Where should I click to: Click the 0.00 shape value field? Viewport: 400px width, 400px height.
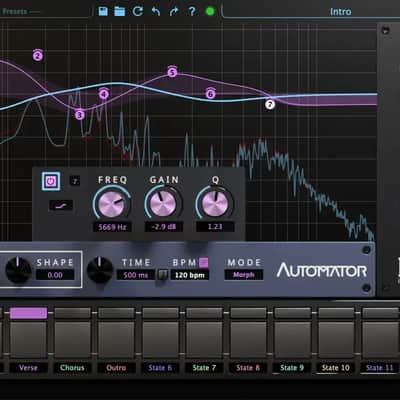55,275
